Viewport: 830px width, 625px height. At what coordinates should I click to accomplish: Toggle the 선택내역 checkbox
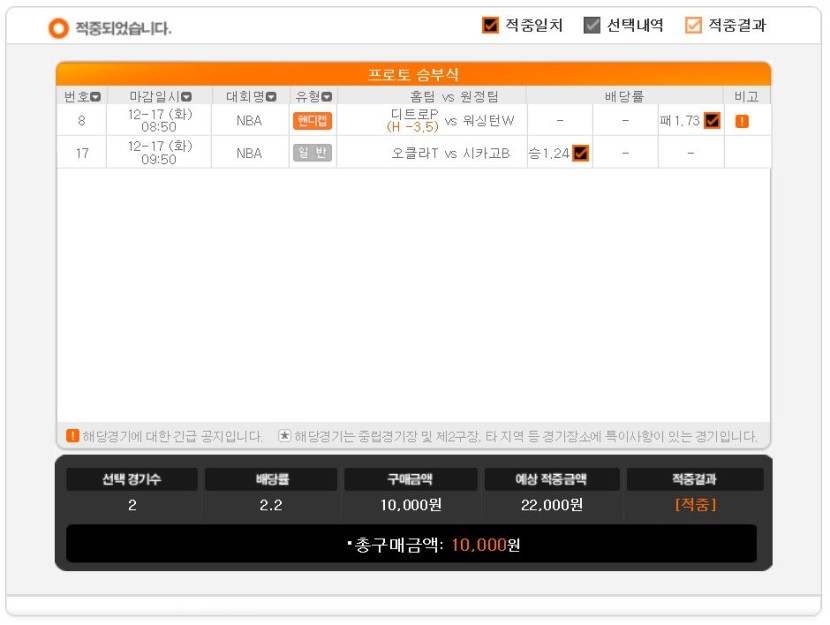tap(592, 25)
